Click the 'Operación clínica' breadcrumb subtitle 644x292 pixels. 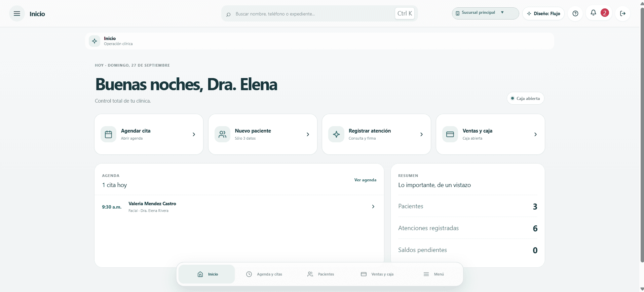coord(118,44)
